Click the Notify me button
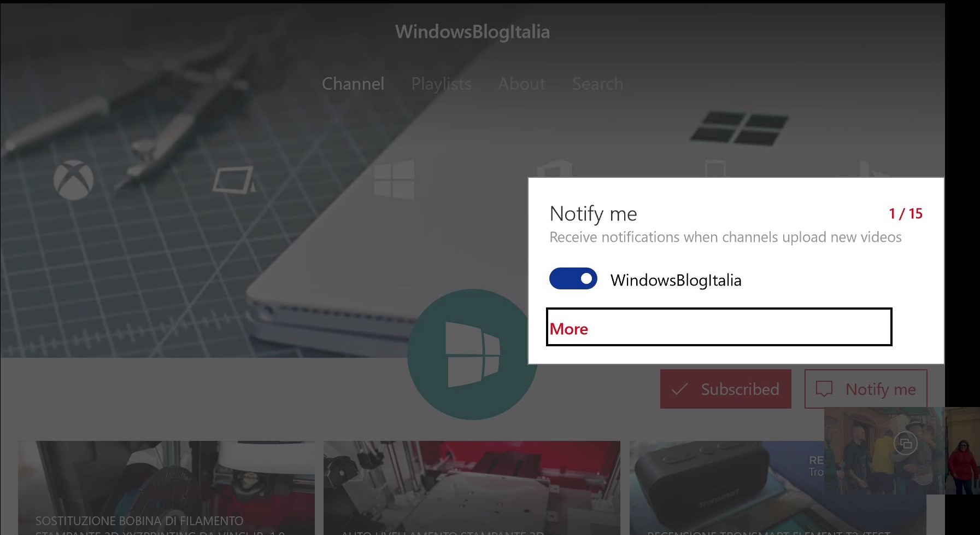Viewport: 980px width, 535px height. pos(866,389)
